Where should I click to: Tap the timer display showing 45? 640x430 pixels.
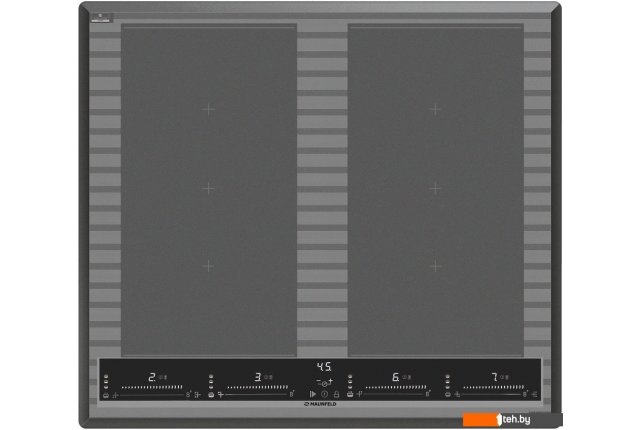(324, 366)
